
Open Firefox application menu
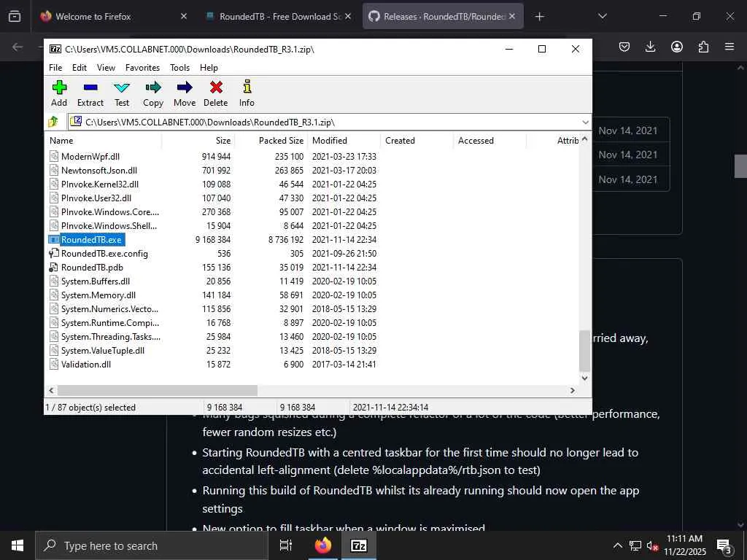729,47
